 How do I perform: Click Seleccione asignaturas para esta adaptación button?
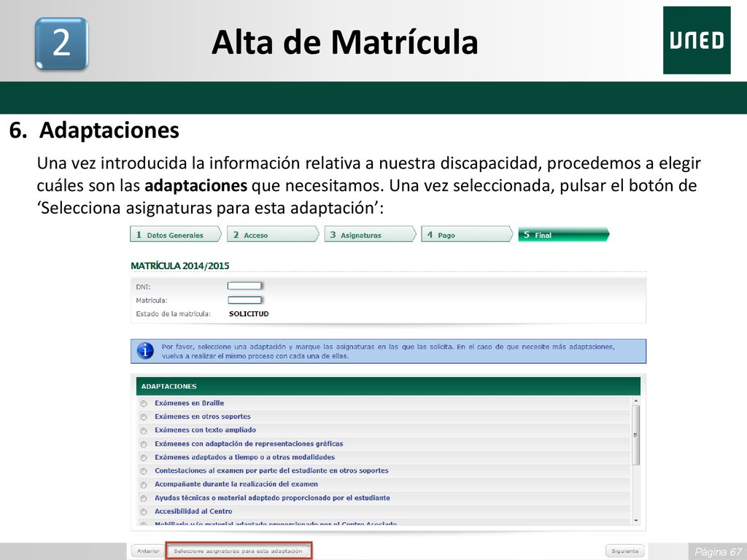(x=239, y=551)
